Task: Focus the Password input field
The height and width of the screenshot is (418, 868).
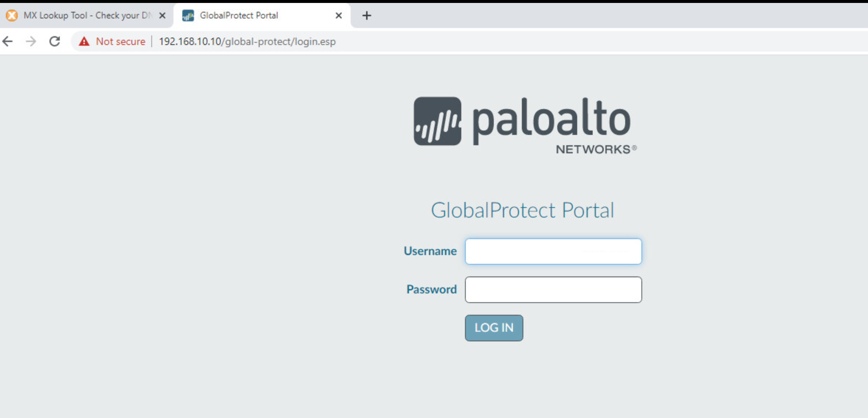Action: tap(553, 290)
